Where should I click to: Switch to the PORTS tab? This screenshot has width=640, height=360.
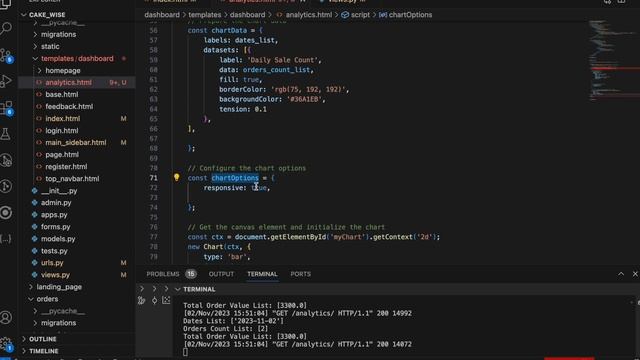[x=300, y=274]
